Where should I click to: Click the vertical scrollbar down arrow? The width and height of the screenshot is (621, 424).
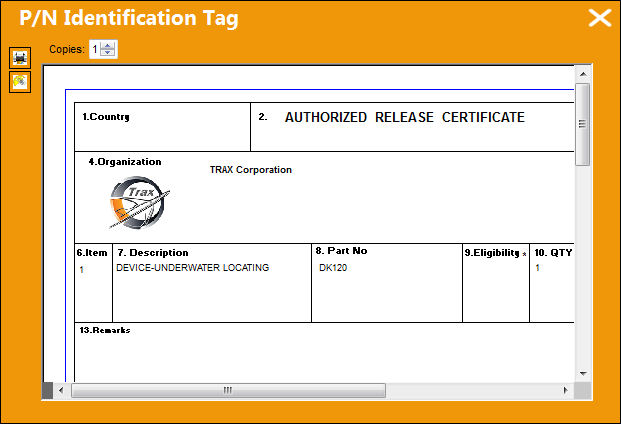583,373
